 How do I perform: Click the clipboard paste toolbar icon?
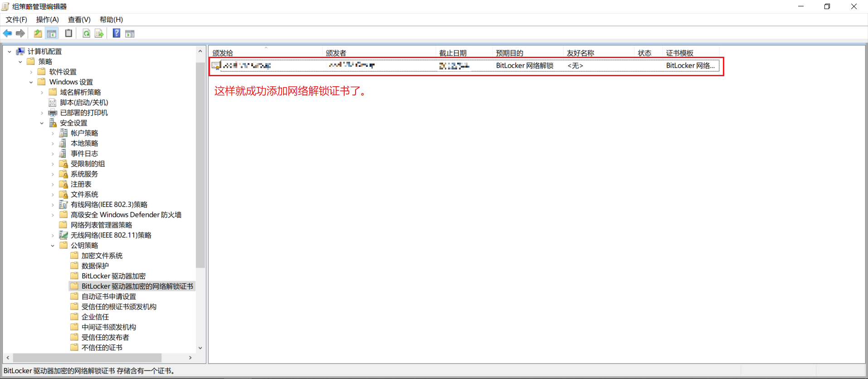(x=68, y=33)
